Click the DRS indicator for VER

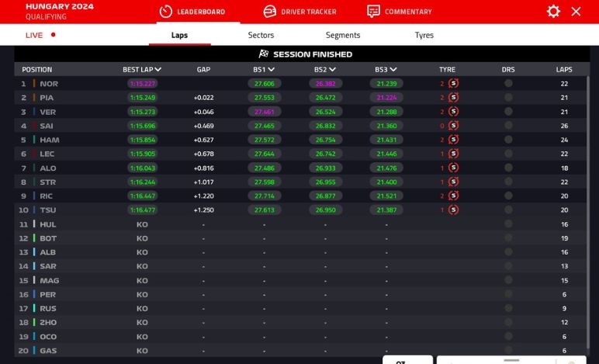(508, 112)
